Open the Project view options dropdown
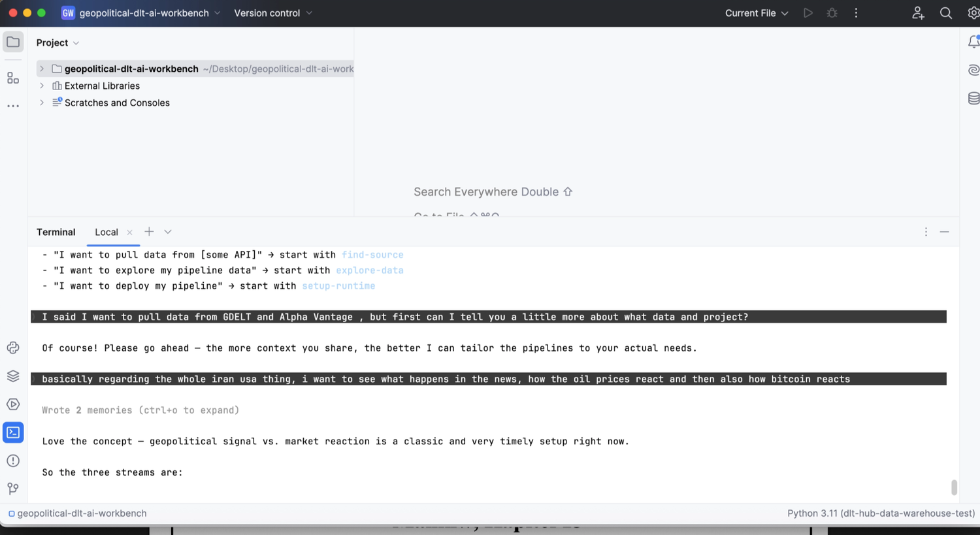The width and height of the screenshot is (980, 535). pyautogui.click(x=58, y=43)
